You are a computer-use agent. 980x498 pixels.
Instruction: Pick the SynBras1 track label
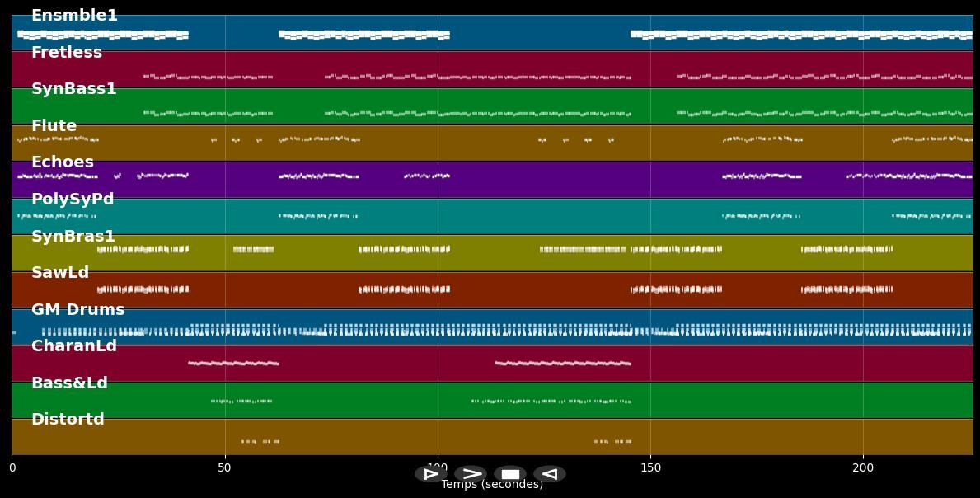point(73,237)
